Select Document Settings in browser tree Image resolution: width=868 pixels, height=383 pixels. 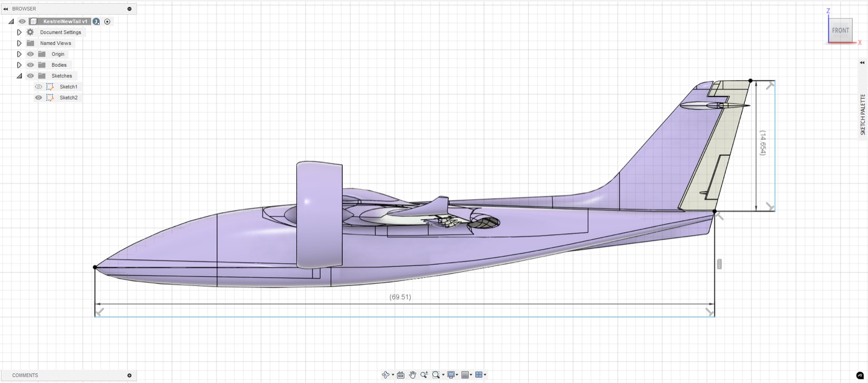(x=60, y=33)
